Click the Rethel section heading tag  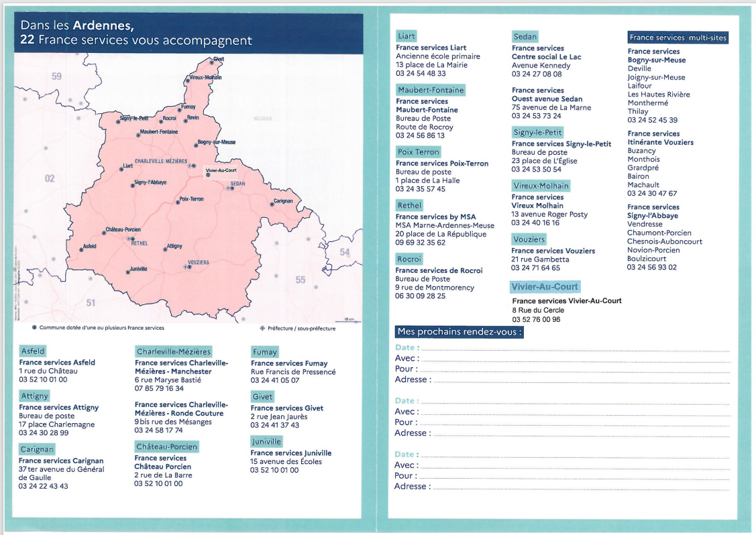[x=409, y=205]
